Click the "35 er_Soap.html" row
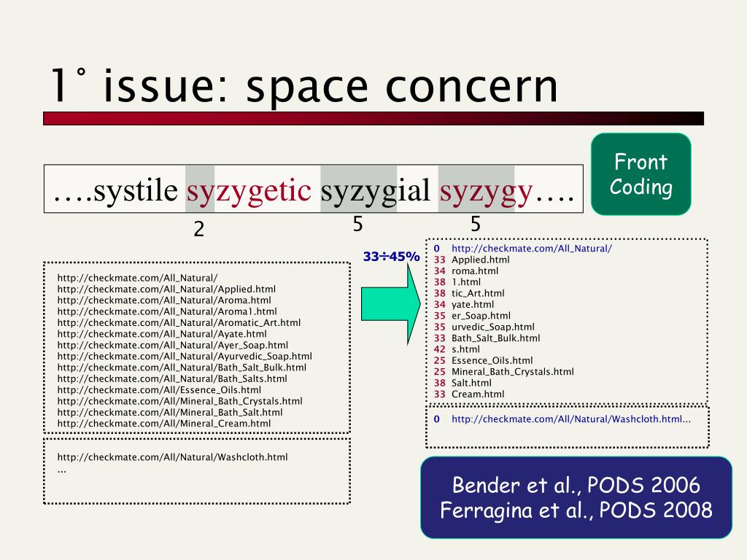This screenshot has width=747, height=560. (472, 316)
